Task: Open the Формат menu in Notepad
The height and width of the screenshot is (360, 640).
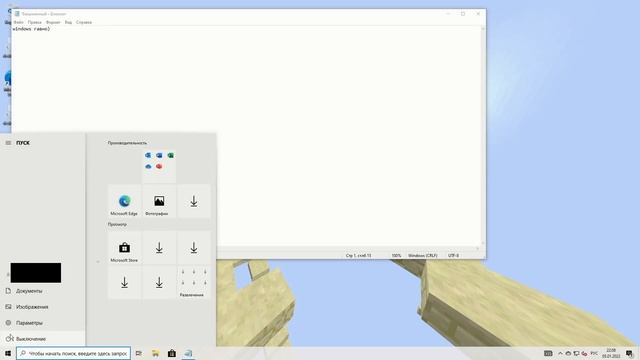Action: (53, 22)
